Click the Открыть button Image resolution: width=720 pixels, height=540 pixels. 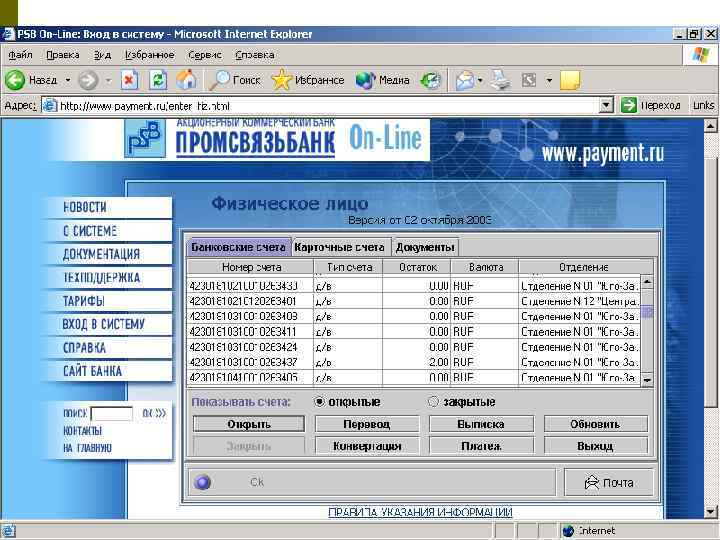click(249, 424)
